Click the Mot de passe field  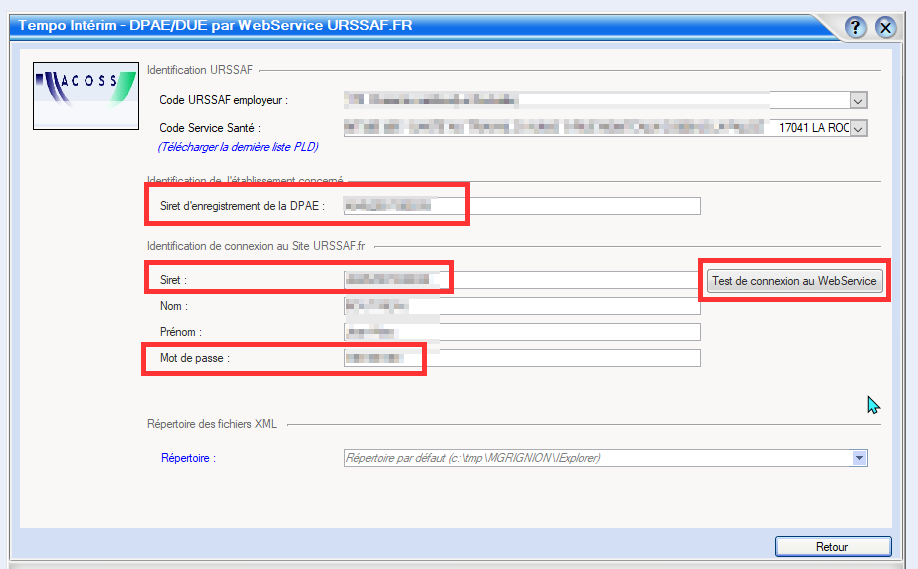(x=522, y=358)
